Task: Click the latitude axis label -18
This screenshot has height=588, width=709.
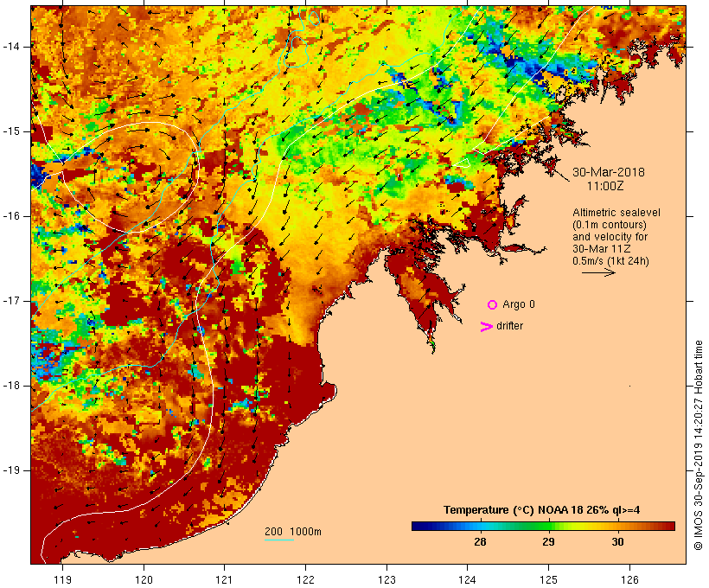Action: point(10,386)
